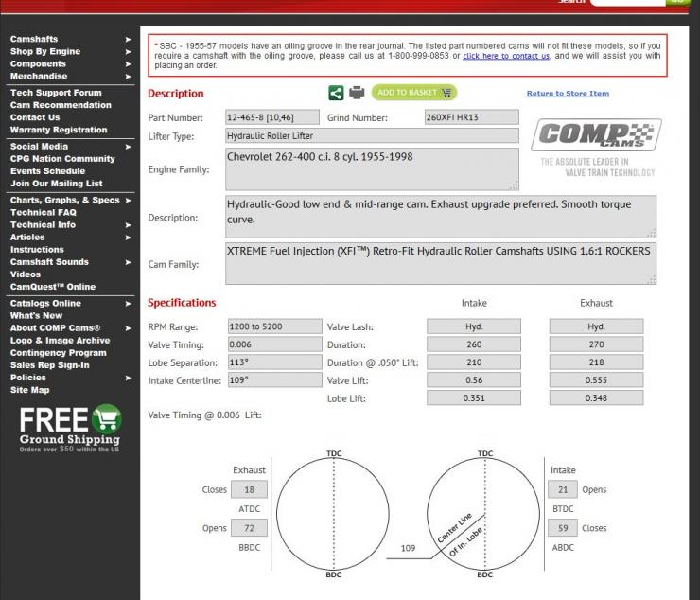Open the Videos page
This screenshot has width=700, height=600.
click(x=26, y=274)
